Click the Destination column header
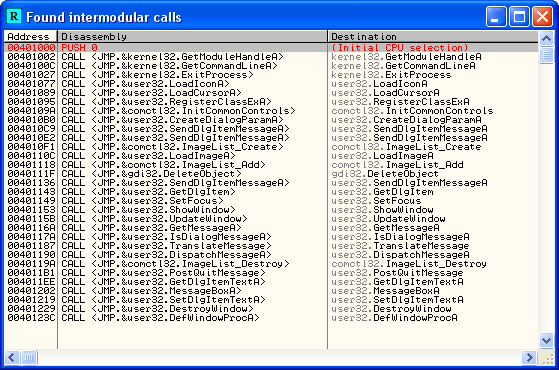 click(433, 37)
